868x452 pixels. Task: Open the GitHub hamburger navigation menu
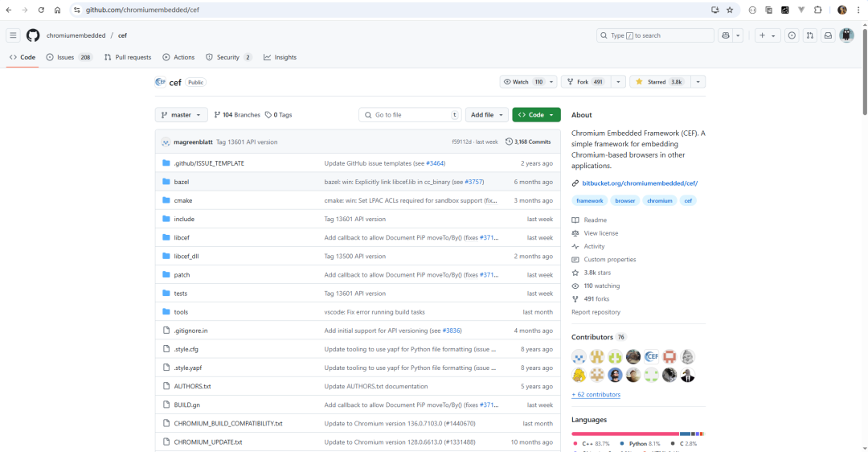(13, 35)
